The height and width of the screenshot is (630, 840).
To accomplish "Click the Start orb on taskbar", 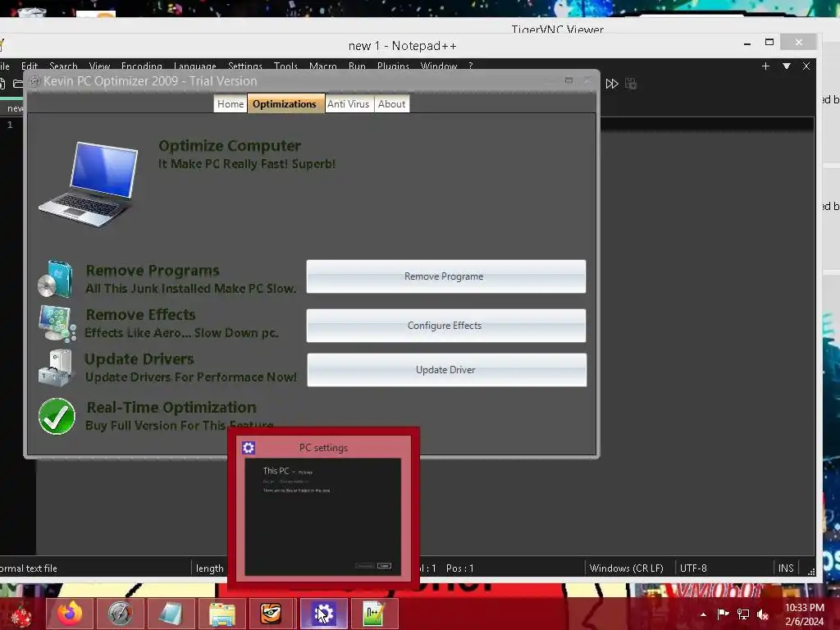I will [21, 614].
